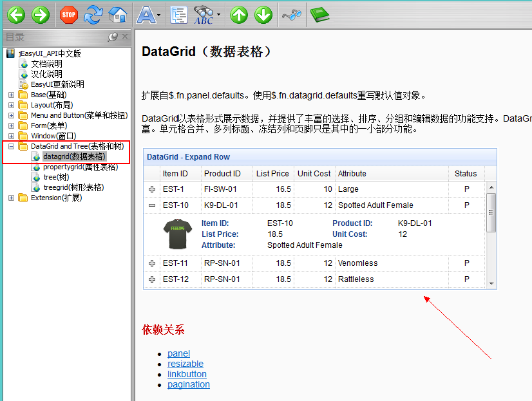Screen dimensions: 532x401
Task: Click the red STOP button
Action: click(x=69, y=15)
